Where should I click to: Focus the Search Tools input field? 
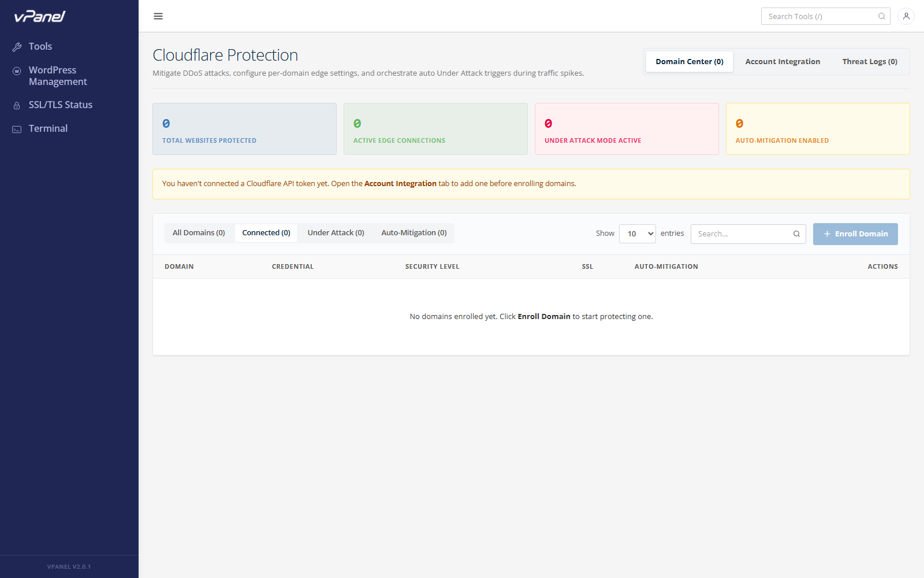click(x=826, y=16)
